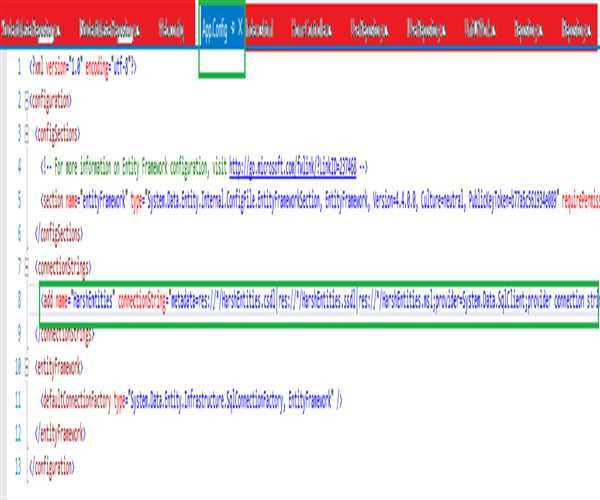Click the add name="HarshEntities" line
This screenshot has height=500, width=600.
pos(320,301)
